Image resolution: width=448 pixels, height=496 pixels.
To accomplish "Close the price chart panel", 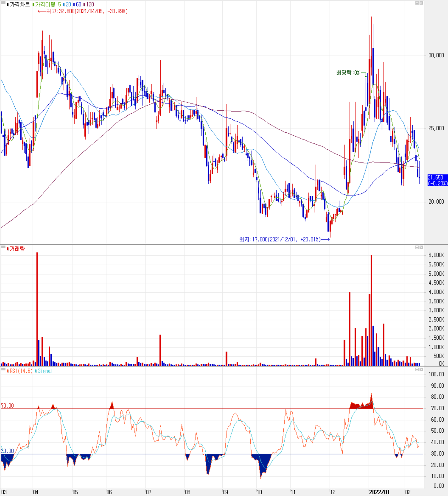I will click(421, 3).
